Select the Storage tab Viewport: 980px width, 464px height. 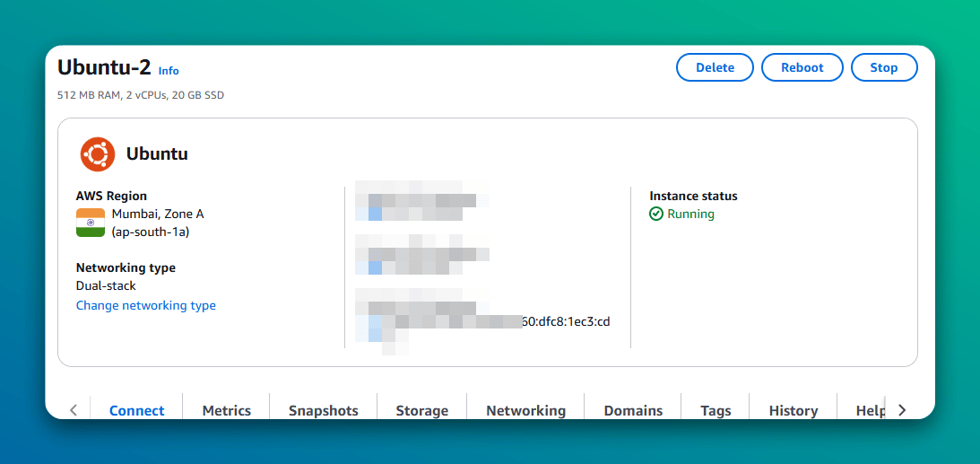(x=421, y=410)
